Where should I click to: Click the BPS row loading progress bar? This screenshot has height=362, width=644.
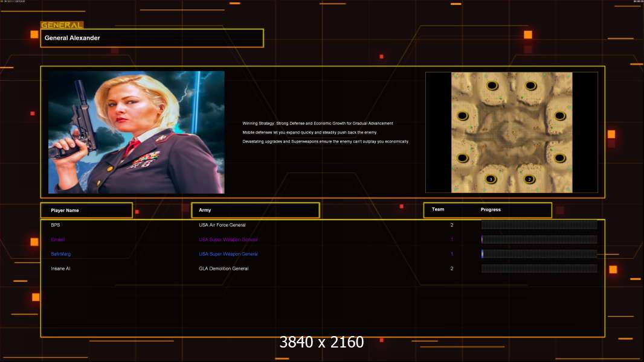(x=539, y=224)
